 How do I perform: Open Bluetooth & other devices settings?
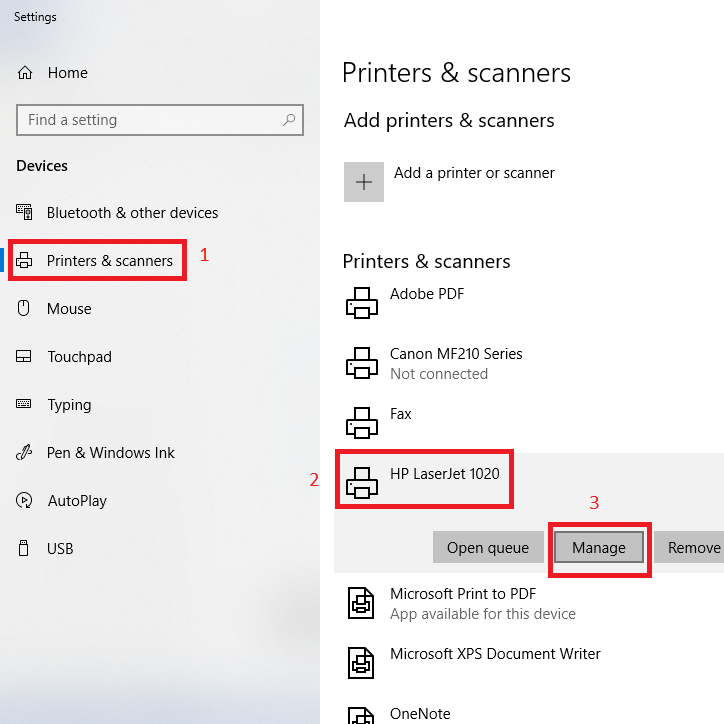click(x=131, y=213)
